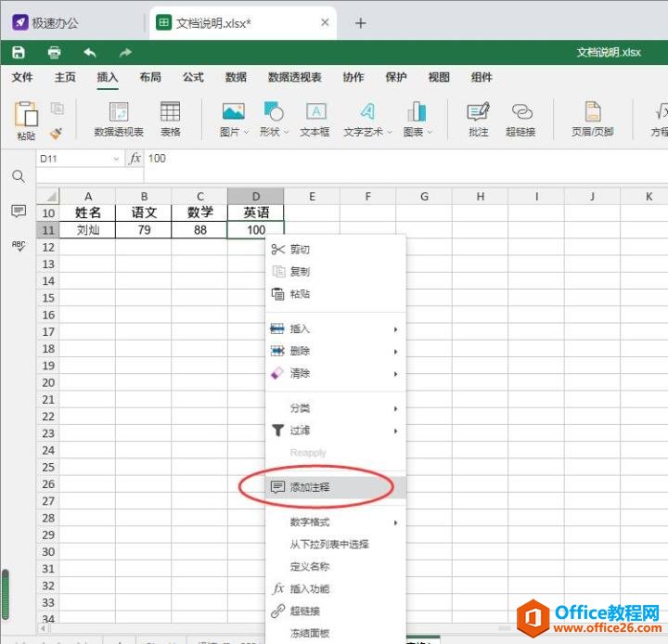
Task: Click the Undo arrow icon
Action: 90,52
